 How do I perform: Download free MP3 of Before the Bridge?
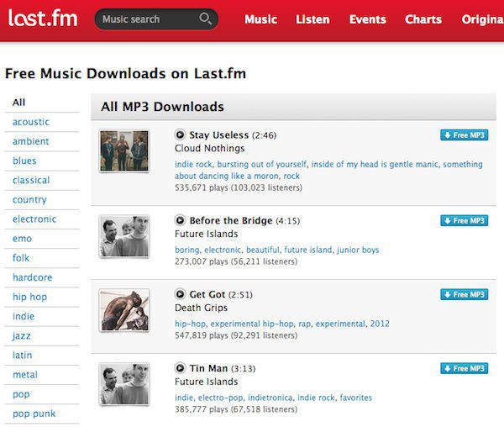(465, 220)
